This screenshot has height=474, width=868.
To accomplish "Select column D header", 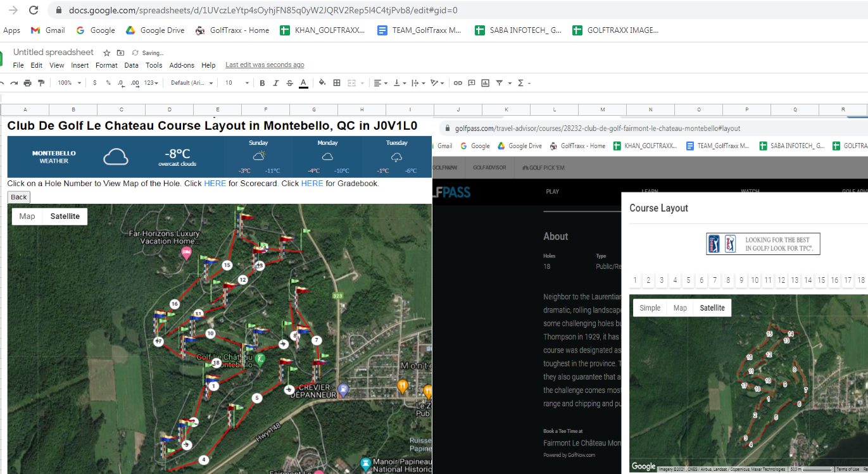I will tap(169, 109).
